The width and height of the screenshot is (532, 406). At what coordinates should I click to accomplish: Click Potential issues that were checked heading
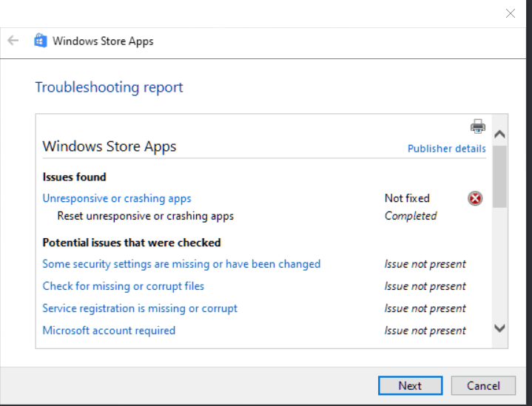132,243
